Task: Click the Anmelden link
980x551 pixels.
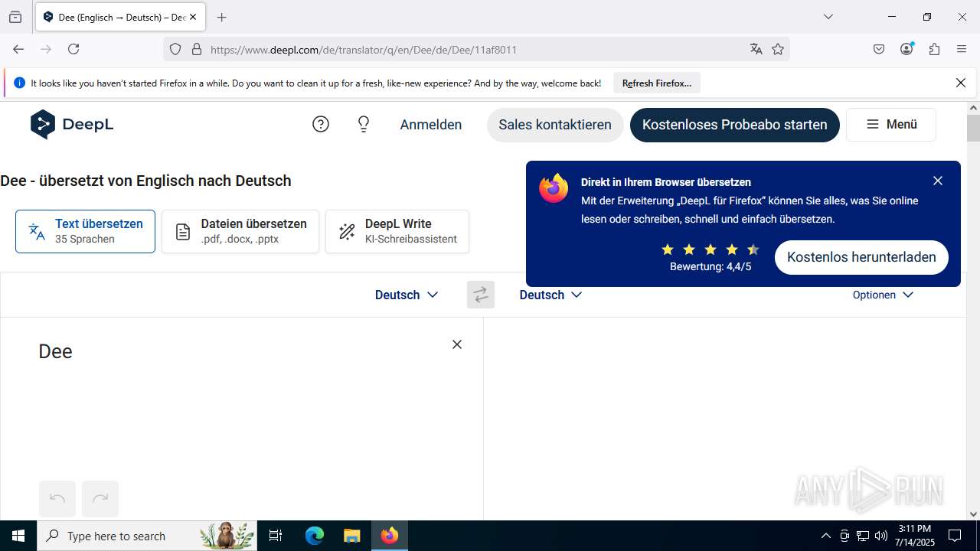Action: click(431, 125)
